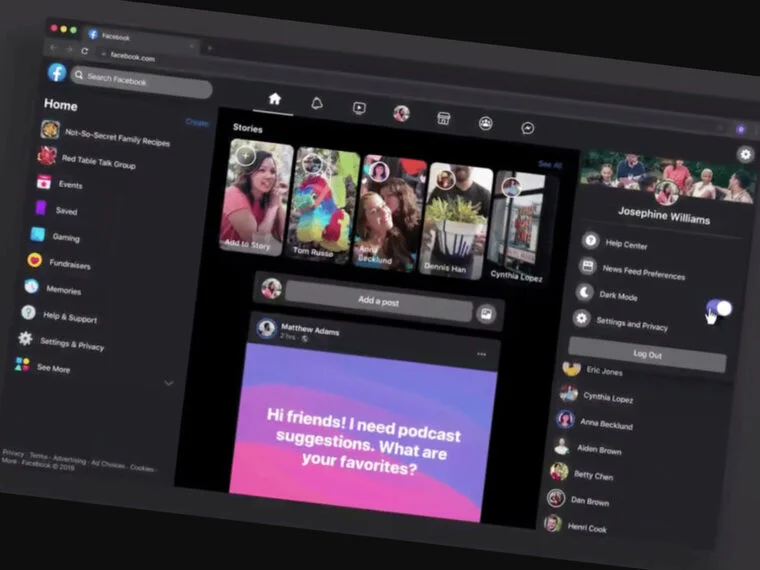
Task: Open Tom Russo's story
Action: tap(322, 205)
